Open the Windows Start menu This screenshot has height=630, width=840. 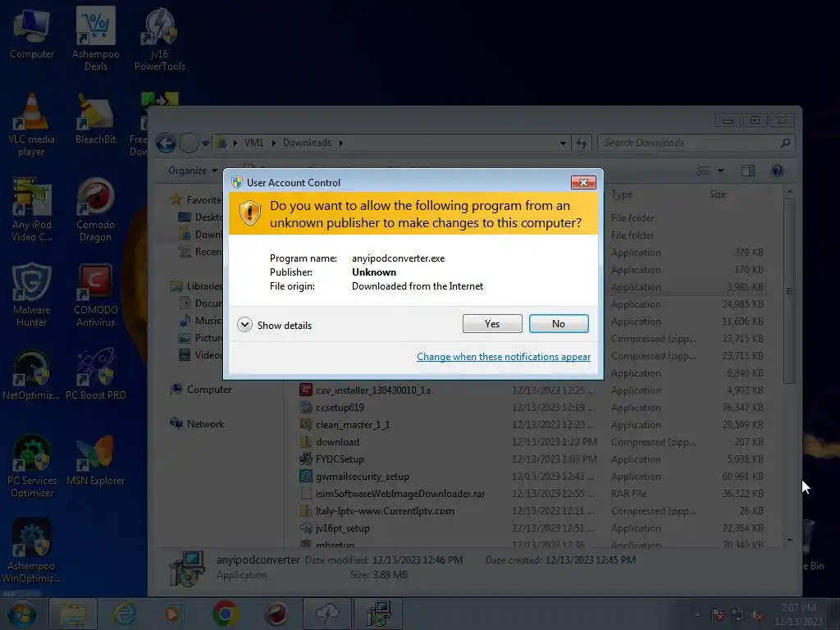tap(21, 614)
